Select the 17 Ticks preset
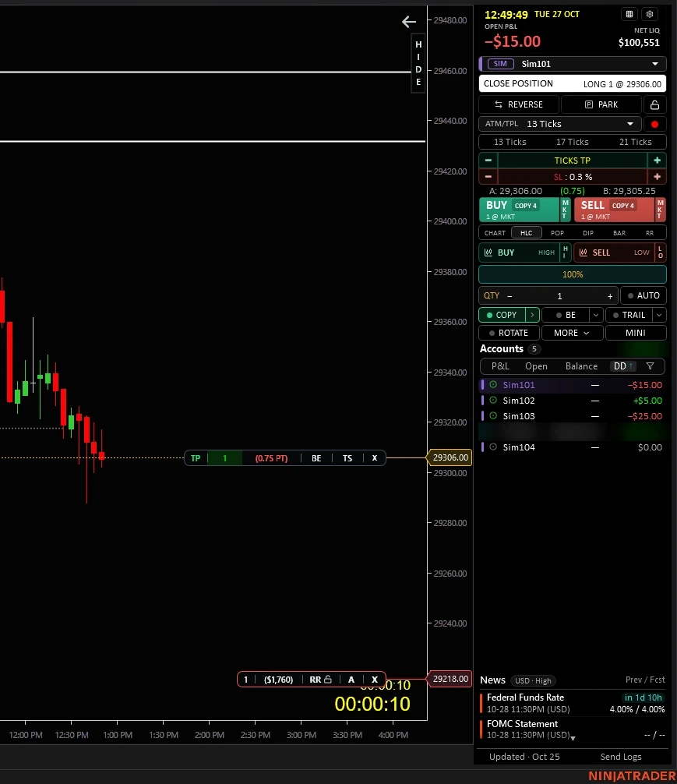677x784 pixels. click(x=573, y=142)
